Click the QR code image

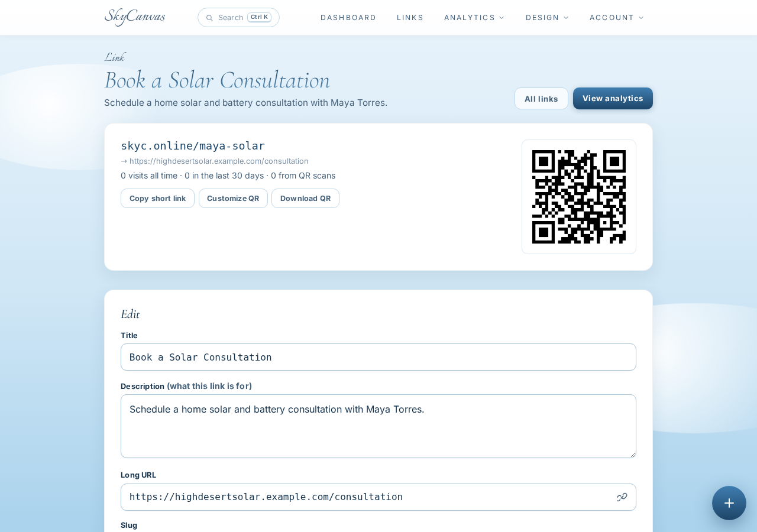(579, 197)
